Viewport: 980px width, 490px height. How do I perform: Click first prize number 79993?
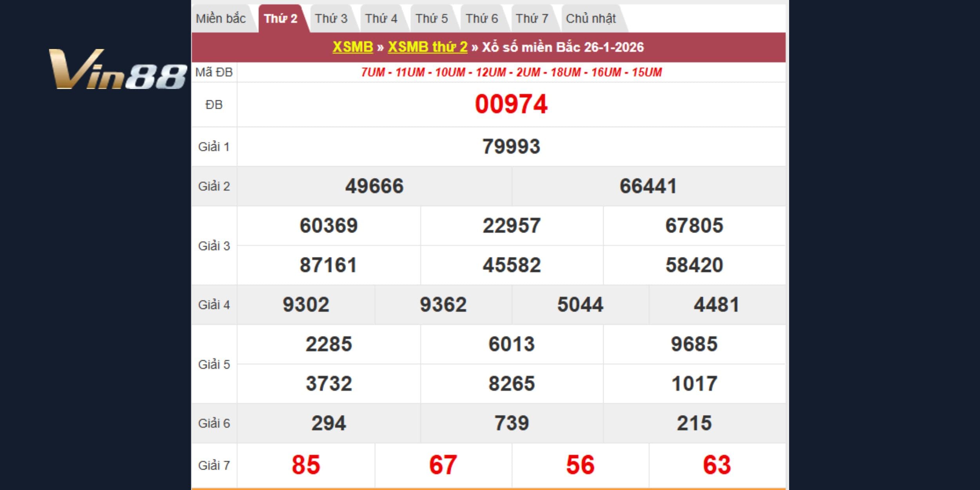pyautogui.click(x=511, y=147)
